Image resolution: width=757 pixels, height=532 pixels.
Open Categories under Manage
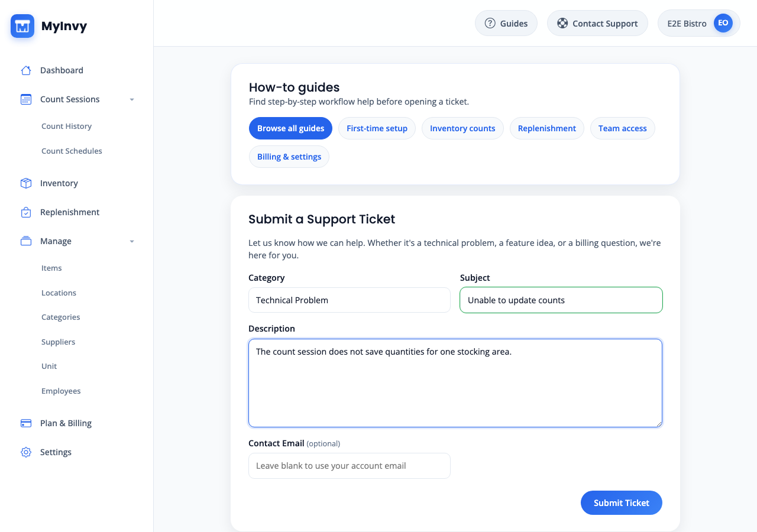pos(60,317)
